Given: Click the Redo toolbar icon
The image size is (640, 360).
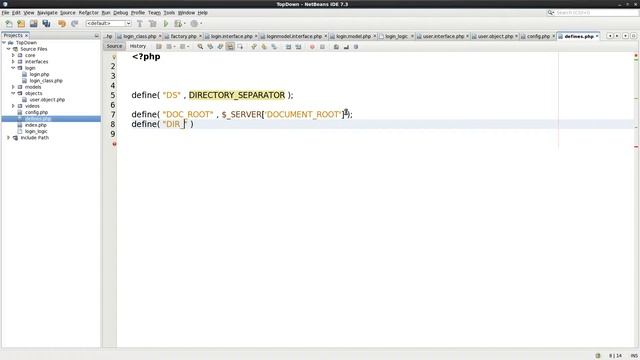Looking at the screenshot, I should (x=74, y=24).
